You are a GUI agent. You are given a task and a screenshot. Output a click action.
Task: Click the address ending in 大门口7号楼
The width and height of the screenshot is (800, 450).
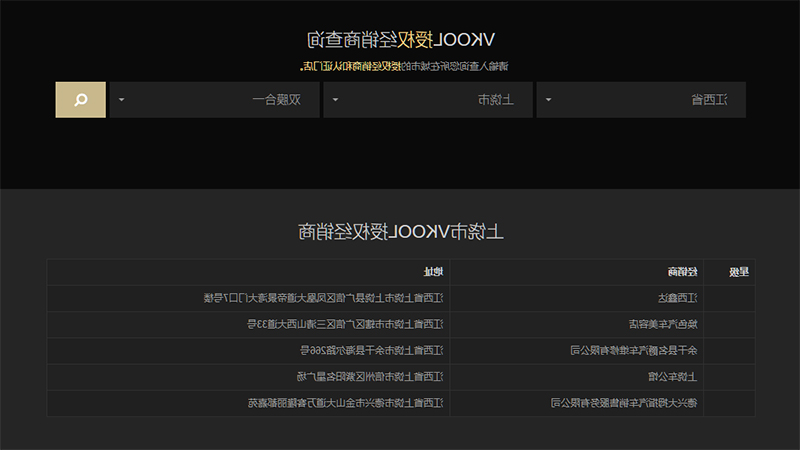click(323, 298)
